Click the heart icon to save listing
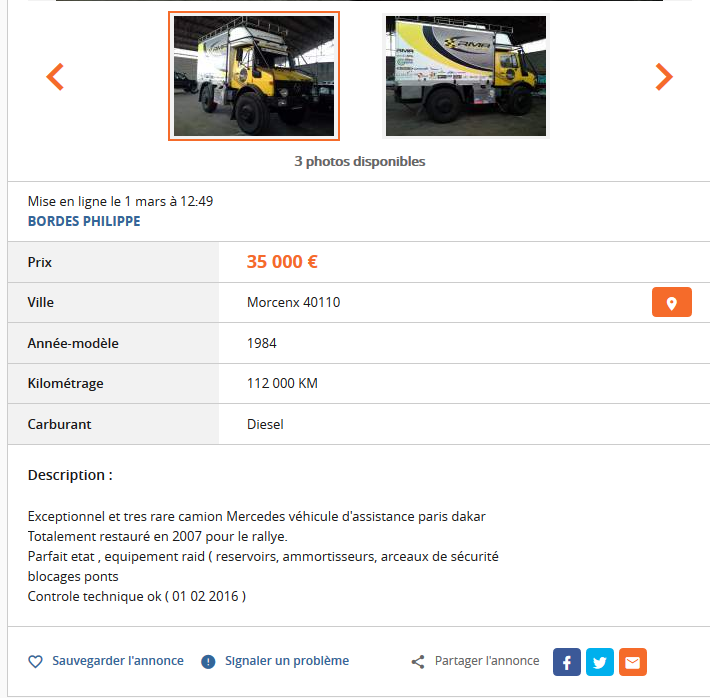The width and height of the screenshot is (710, 698). click(x=35, y=661)
